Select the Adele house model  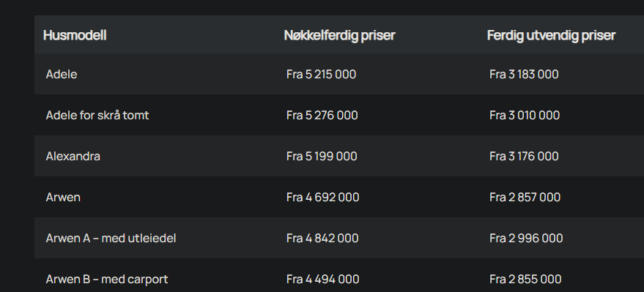tap(62, 74)
